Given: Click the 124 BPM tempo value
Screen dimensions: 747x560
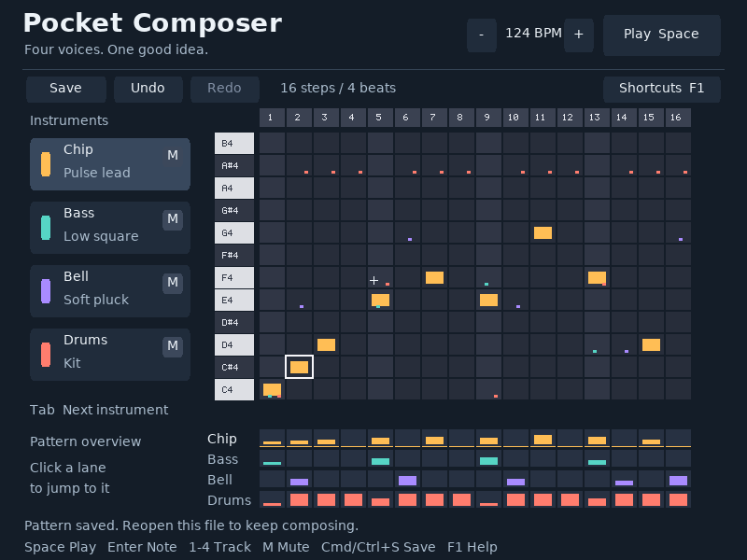Looking at the screenshot, I should (533, 34).
